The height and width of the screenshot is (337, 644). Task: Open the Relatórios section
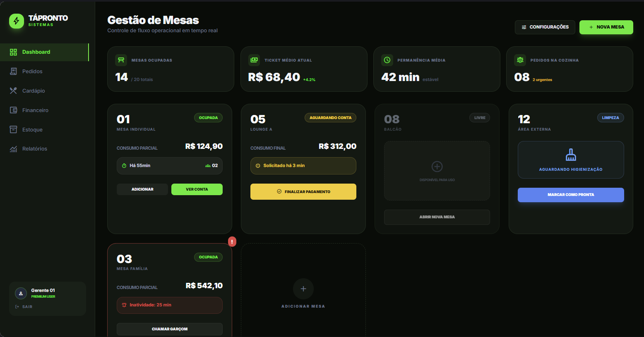pyautogui.click(x=34, y=149)
